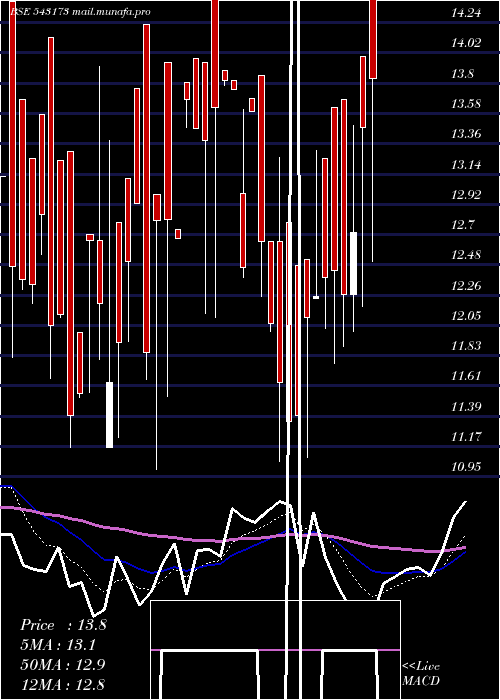The width and height of the screenshot is (500, 700).
Task: Click the <<Live MACD label
Action: click(421, 673)
